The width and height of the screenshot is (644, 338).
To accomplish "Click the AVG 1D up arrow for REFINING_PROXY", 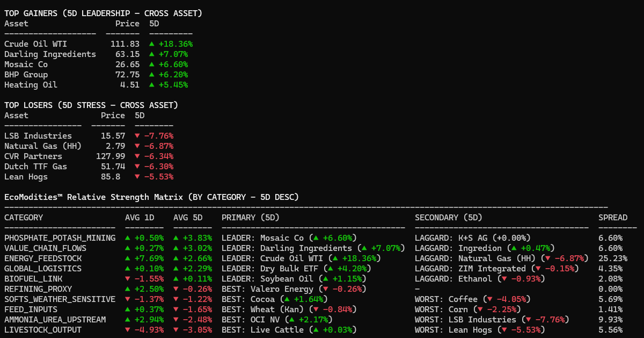I will [128, 289].
